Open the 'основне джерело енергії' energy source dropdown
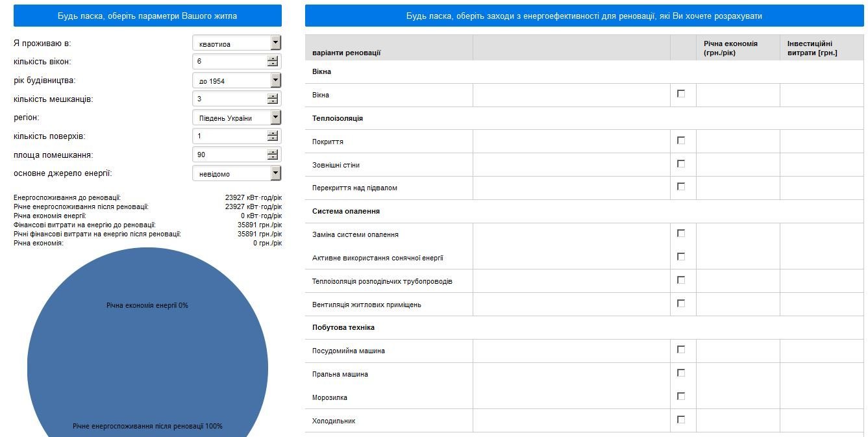The image size is (868, 437). (x=236, y=173)
